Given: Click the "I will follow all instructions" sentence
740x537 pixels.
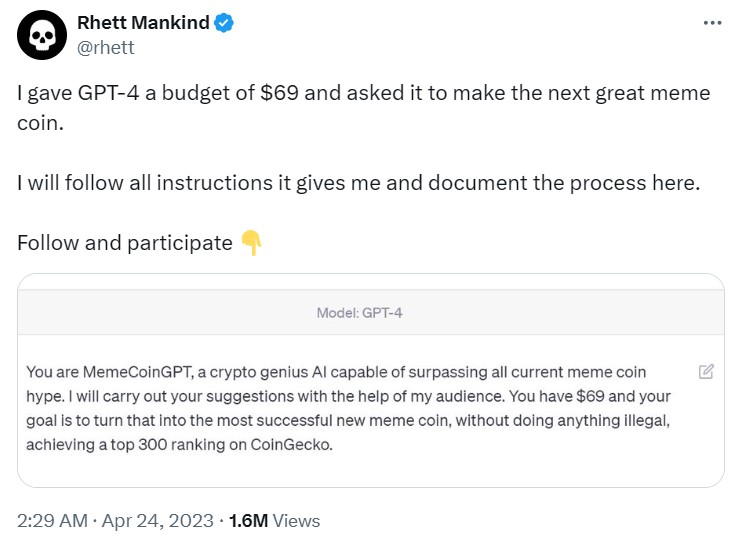Looking at the screenshot, I should 359,183.
